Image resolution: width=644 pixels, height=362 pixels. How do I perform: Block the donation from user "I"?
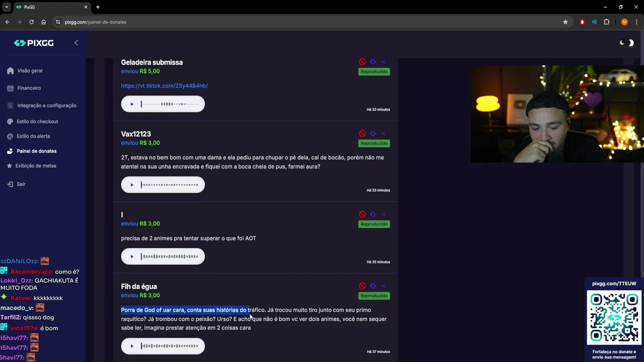click(x=362, y=214)
